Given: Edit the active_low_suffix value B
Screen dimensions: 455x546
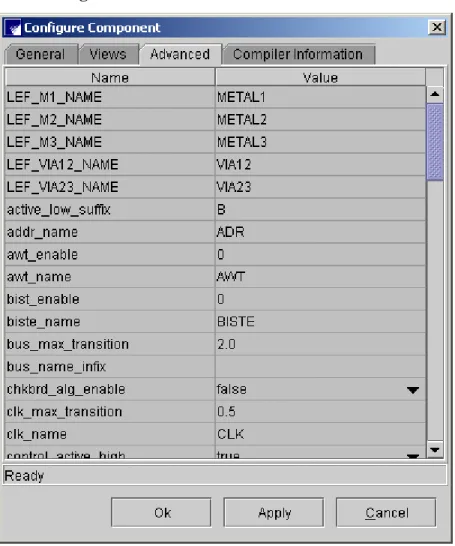Looking at the screenshot, I should pyautogui.click(x=320, y=210).
